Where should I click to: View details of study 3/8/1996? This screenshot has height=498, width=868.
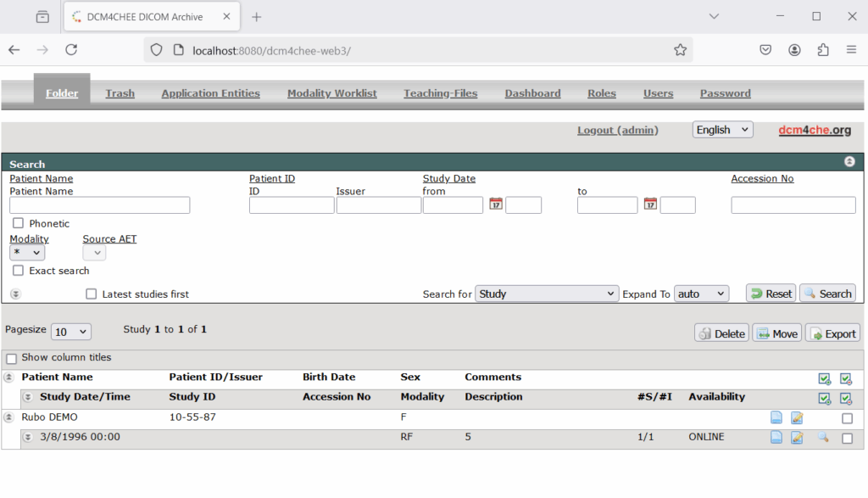tap(776, 438)
